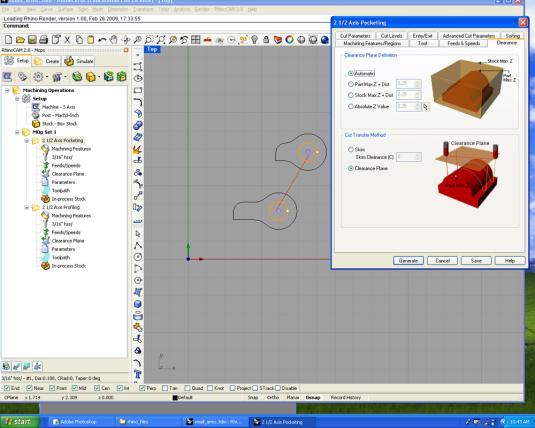Adjust the Part Max Z distance spinner
Viewport: 535px width, 428px height.
pos(417,84)
